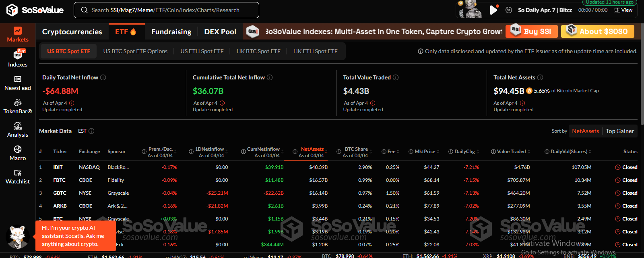644x258 pixels.
Task: Click the info icon beside Cumulative Total Net Inflow
Action: click(x=270, y=77)
